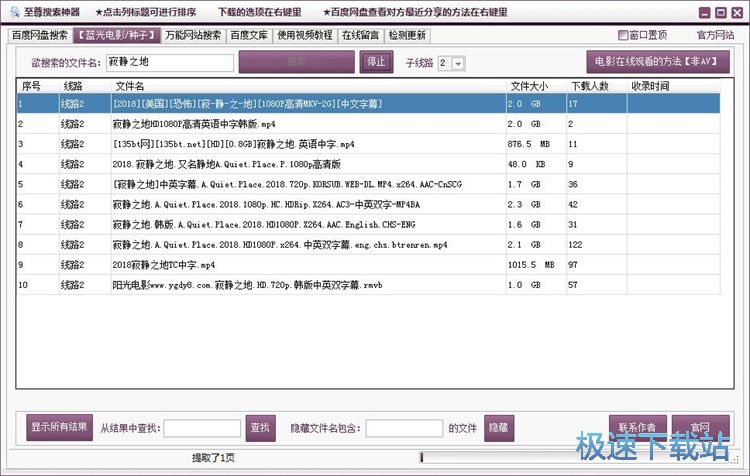Click the 提取了1页 status text

(x=213, y=458)
